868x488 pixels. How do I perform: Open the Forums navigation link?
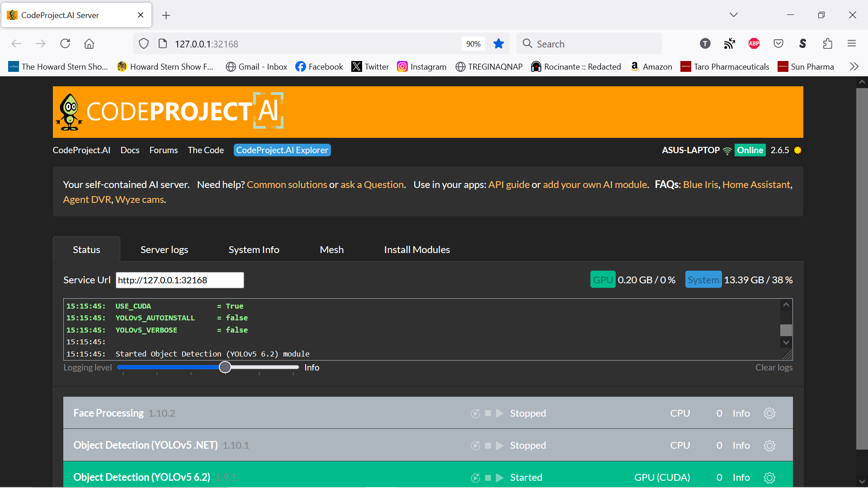point(164,150)
